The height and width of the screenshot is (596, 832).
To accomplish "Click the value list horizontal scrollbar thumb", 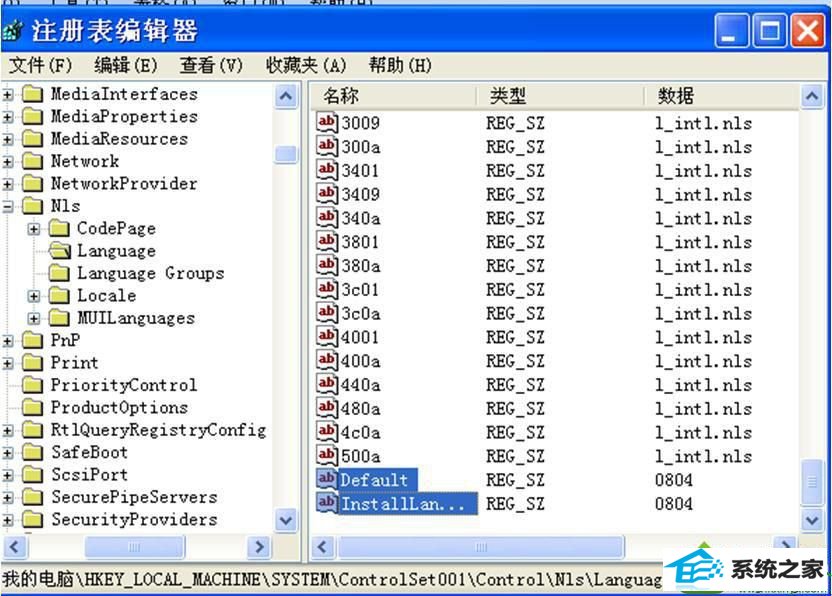I will tap(481, 546).
